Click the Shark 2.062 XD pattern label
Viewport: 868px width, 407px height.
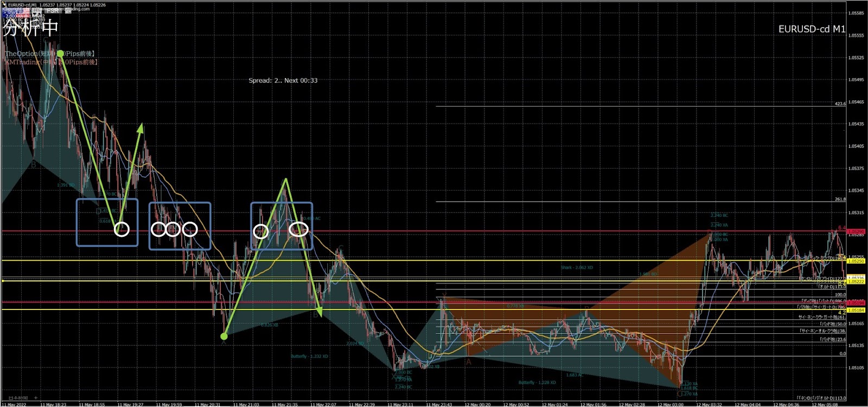tap(577, 268)
